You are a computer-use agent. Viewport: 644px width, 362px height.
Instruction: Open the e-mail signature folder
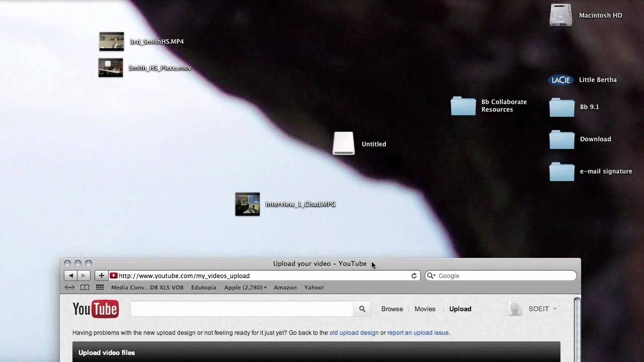pos(561,171)
